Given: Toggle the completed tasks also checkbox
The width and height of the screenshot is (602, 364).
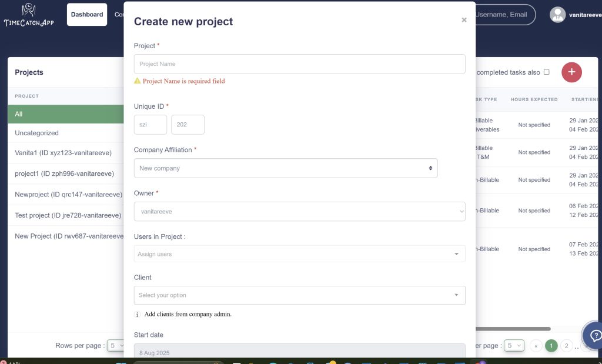Looking at the screenshot, I should pos(546,72).
